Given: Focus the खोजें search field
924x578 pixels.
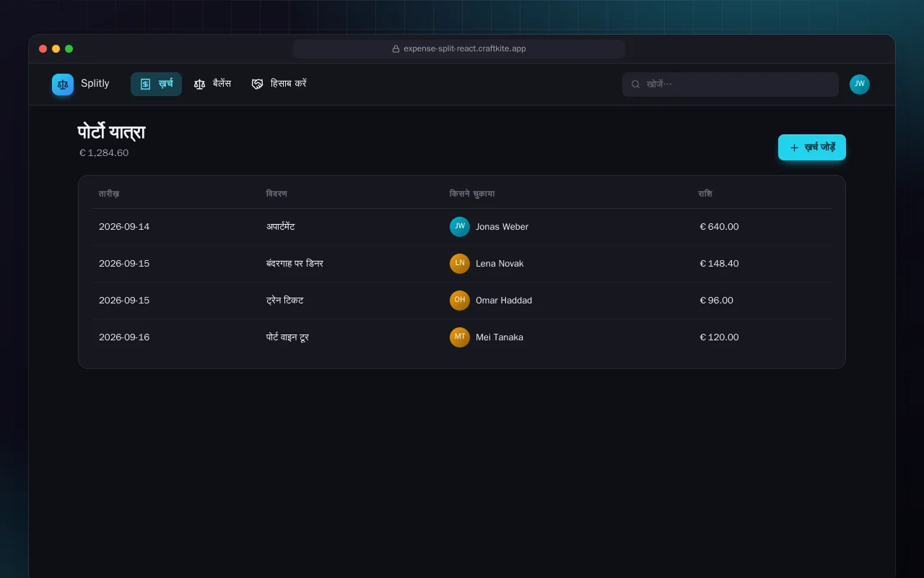Looking at the screenshot, I should tap(731, 84).
